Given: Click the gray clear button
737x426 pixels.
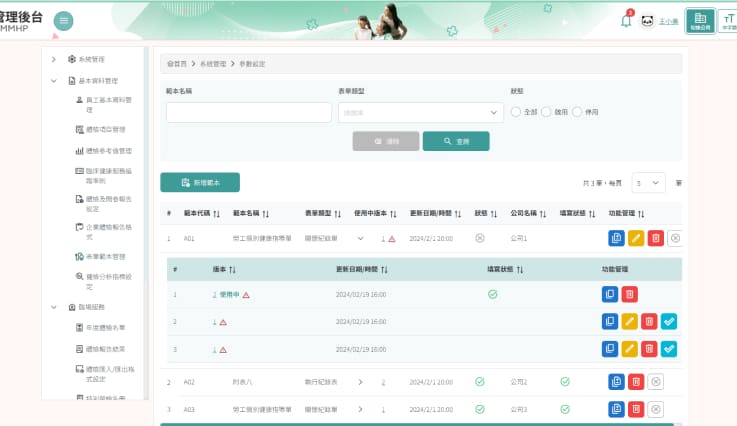Looking at the screenshot, I should pos(386,141).
